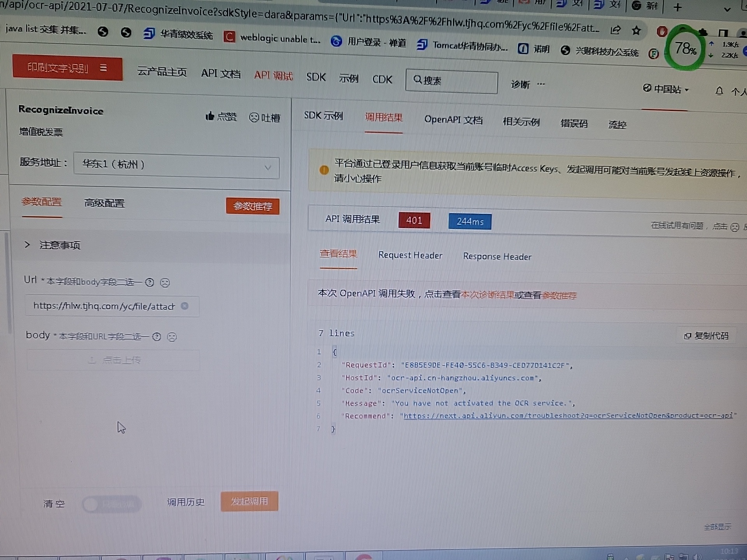
Task: Bookmark this page with the star icon
Action: pyautogui.click(x=636, y=30)
